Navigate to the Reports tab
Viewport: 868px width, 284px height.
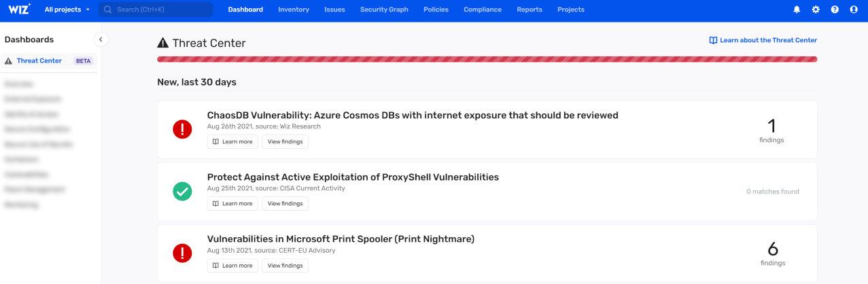(530, 10)
